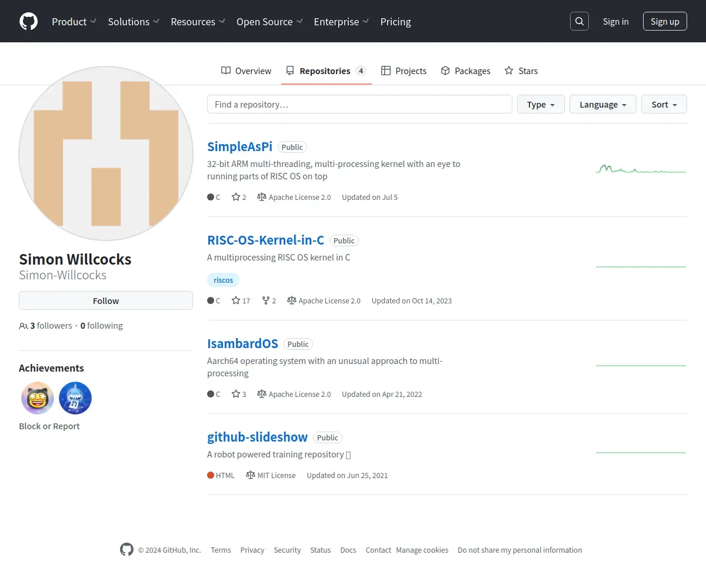
Task: Click the Sign up button
Action: pos(665,21)
